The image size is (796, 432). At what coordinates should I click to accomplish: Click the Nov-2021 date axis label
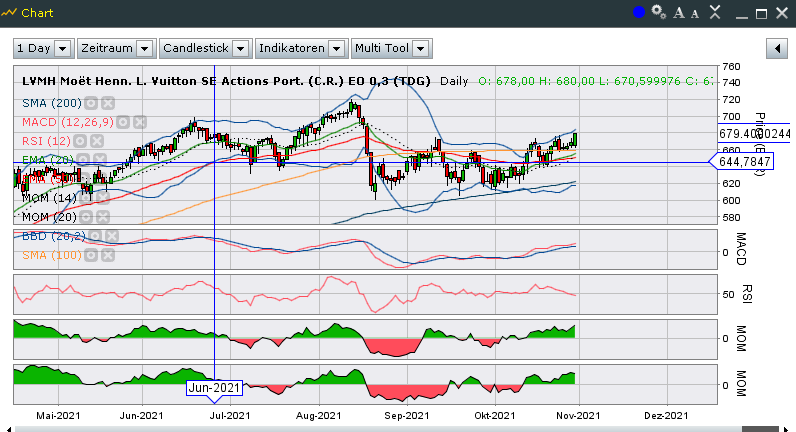[578, 416]
